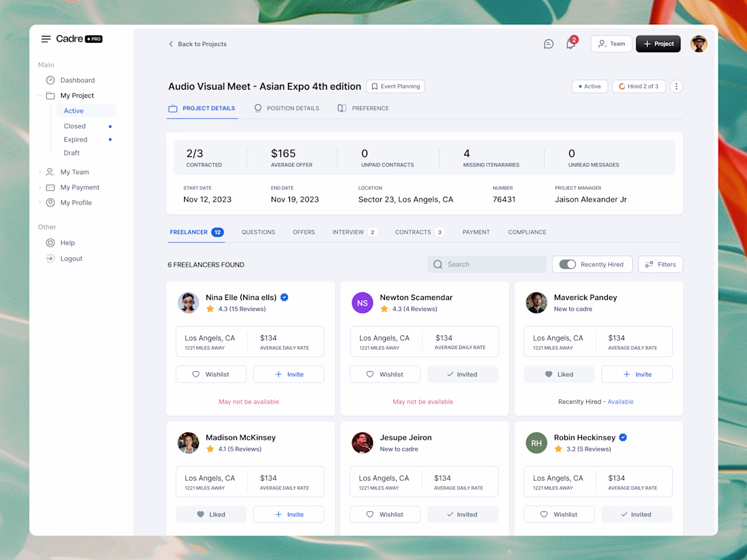Screen dimensions: 747x560
Task: Click the Help lifebuoy icon
Action: tap(50, 243)
